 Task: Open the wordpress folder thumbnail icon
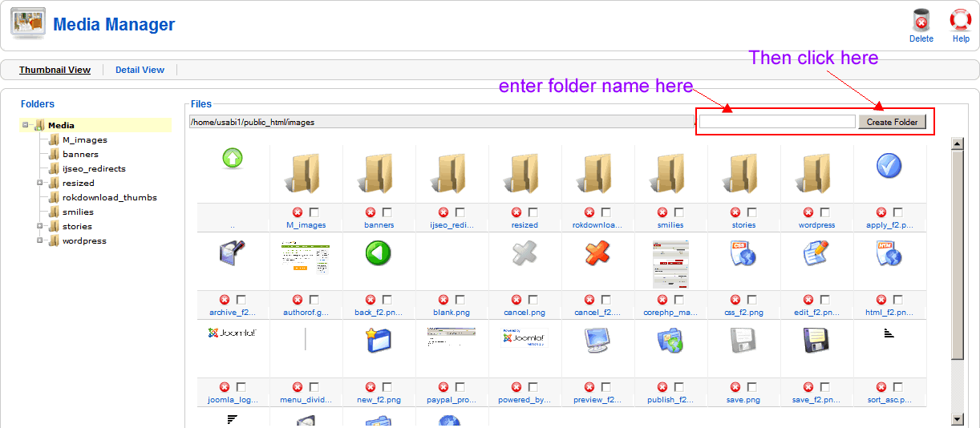pos(816,174)
